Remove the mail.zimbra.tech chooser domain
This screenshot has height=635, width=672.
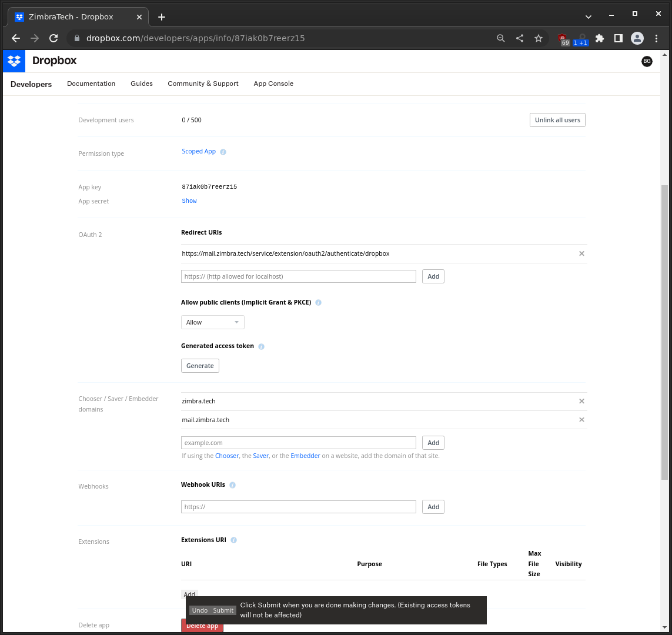point(581,419)
